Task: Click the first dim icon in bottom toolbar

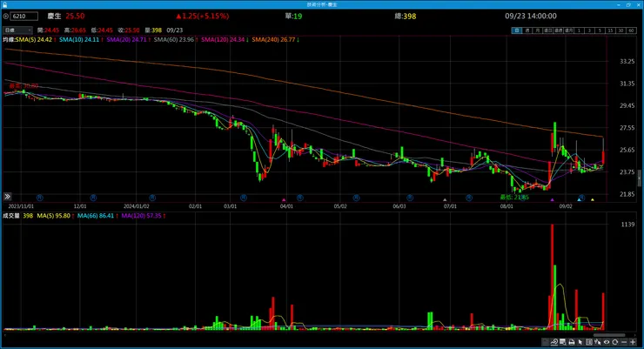Action: point(545,342)
